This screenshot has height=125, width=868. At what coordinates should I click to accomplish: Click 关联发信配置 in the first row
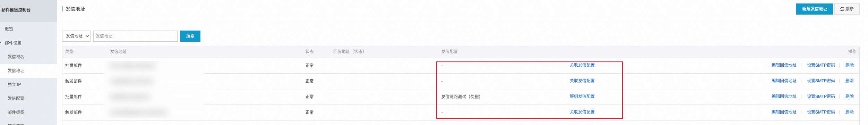tap(582, 65)
